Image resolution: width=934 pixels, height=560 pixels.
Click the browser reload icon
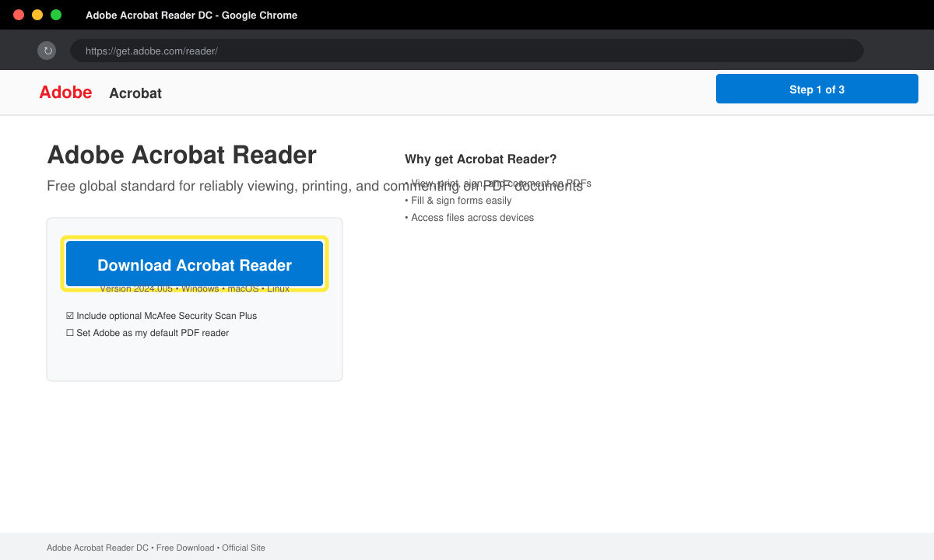[47, 51]
